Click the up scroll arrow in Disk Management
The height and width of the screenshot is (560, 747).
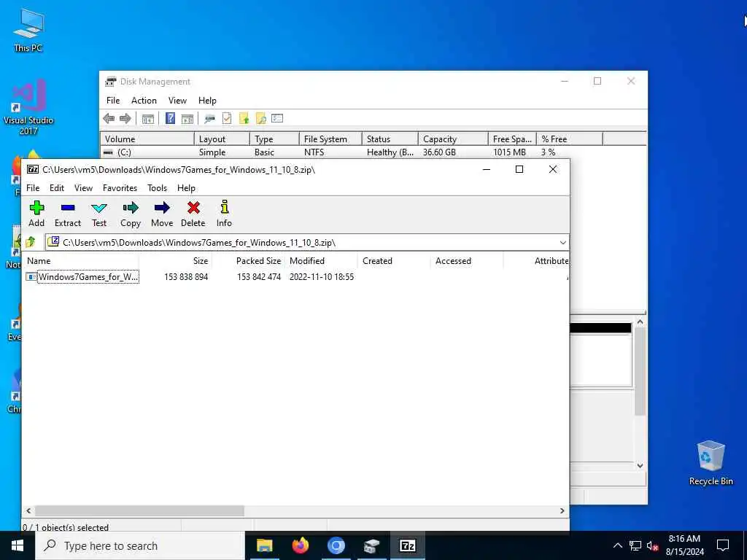click(640, 322)
